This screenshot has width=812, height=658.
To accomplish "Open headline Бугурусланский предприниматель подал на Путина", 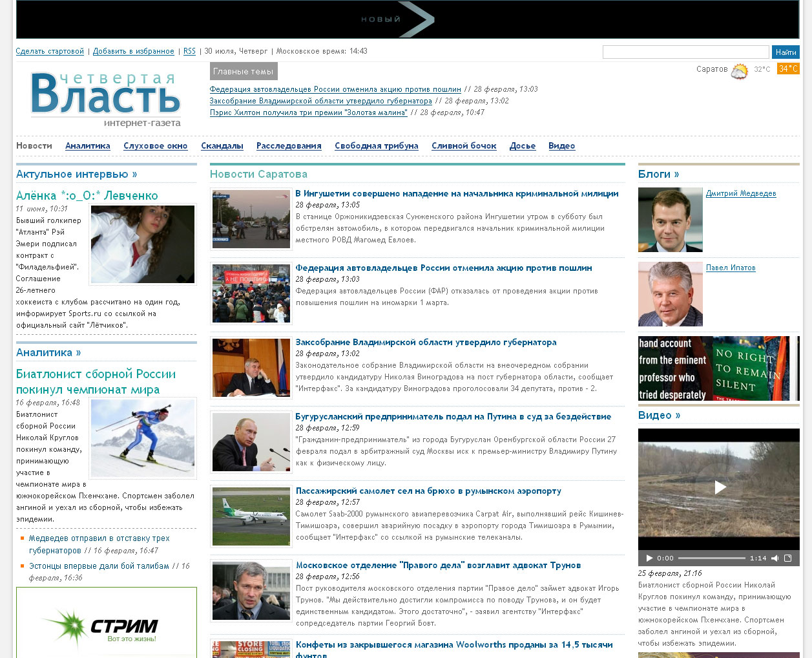I will [453, 417].
